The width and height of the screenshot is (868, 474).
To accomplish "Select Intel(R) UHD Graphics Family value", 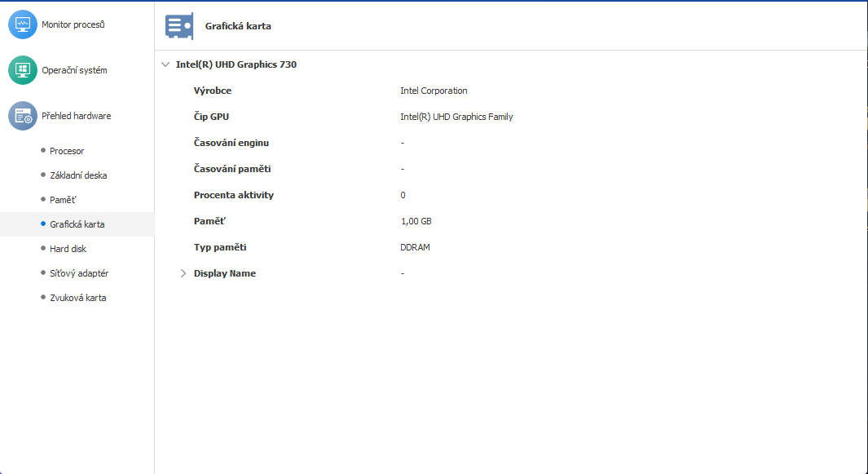I will point(456,117).
